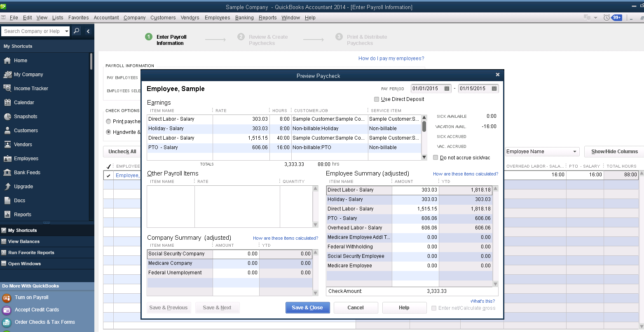
Task: Open the File menu
Action: click(x=14, y=18)
